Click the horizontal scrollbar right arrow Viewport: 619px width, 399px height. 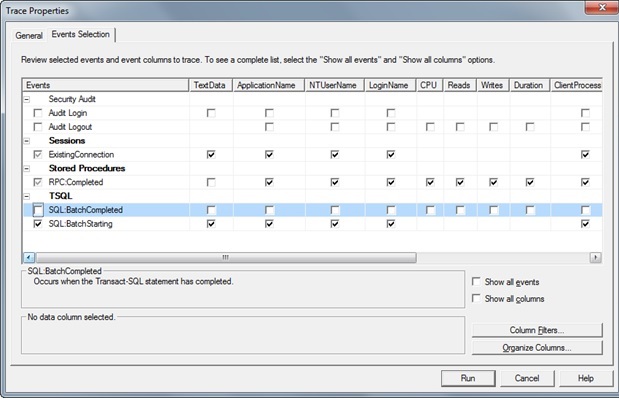pos(595,258)
